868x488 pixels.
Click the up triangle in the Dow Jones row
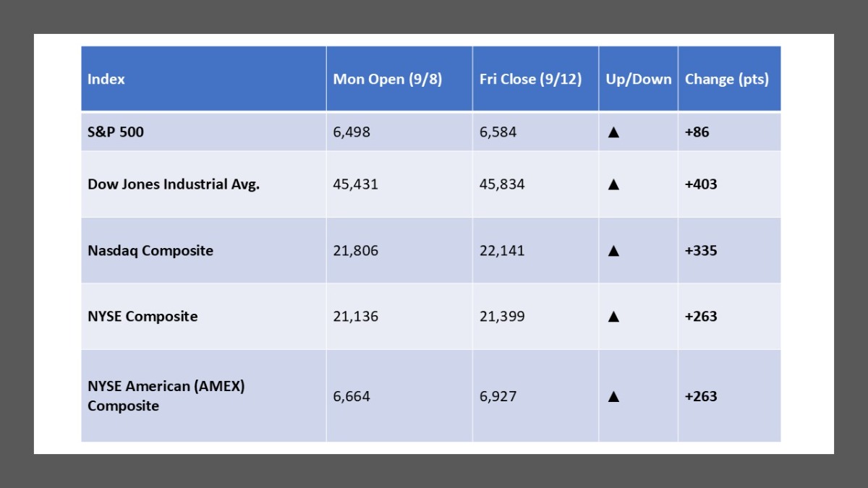click(x=613, y=184)
